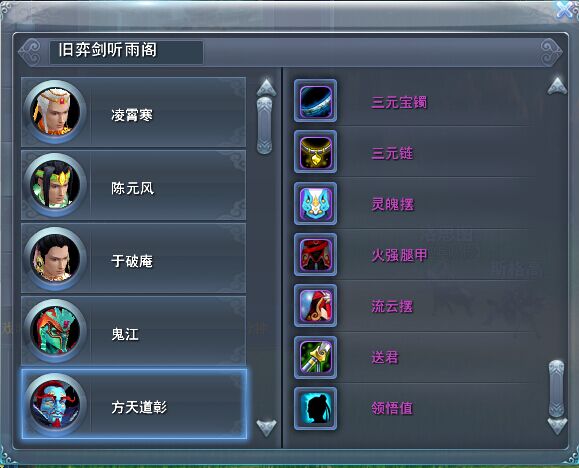Select the 火强腿甲 red leg armor icon
Screen dimensions: 579x468
point(315,255)
